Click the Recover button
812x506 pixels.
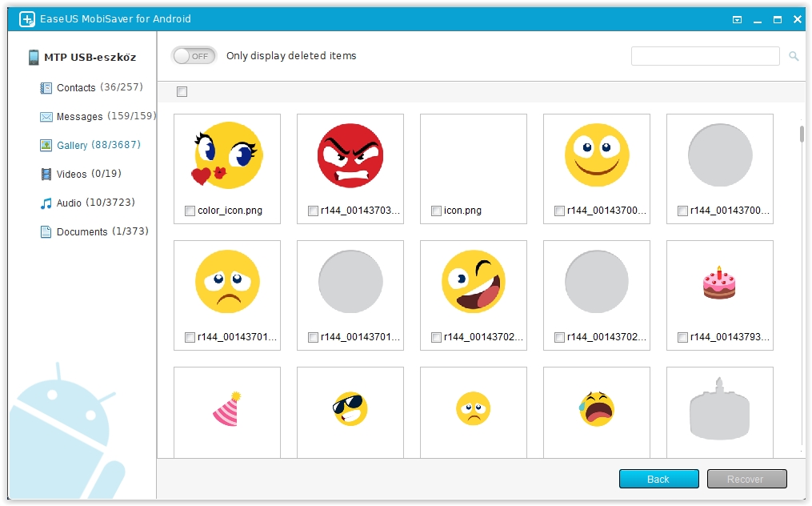point(746,479)
